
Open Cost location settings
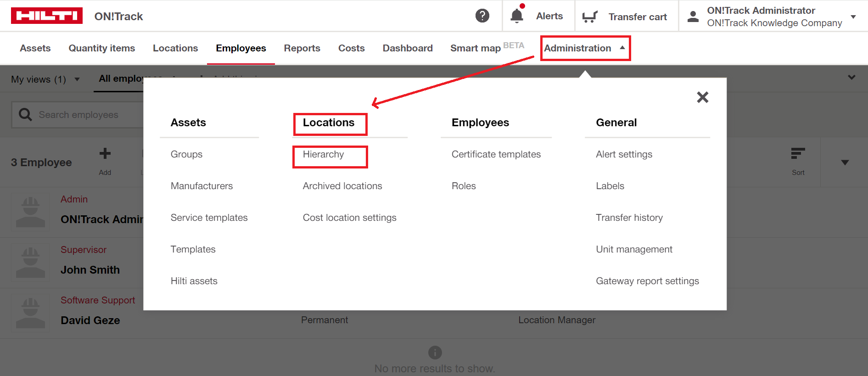(349, 218)
